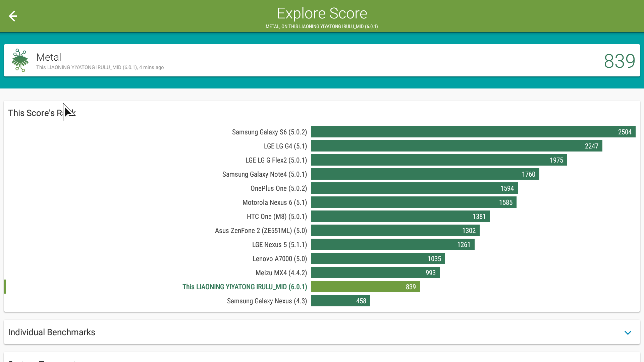
Task: Select the Lenovo A7000 (5.0) label
Action: [x=280, y=259]
